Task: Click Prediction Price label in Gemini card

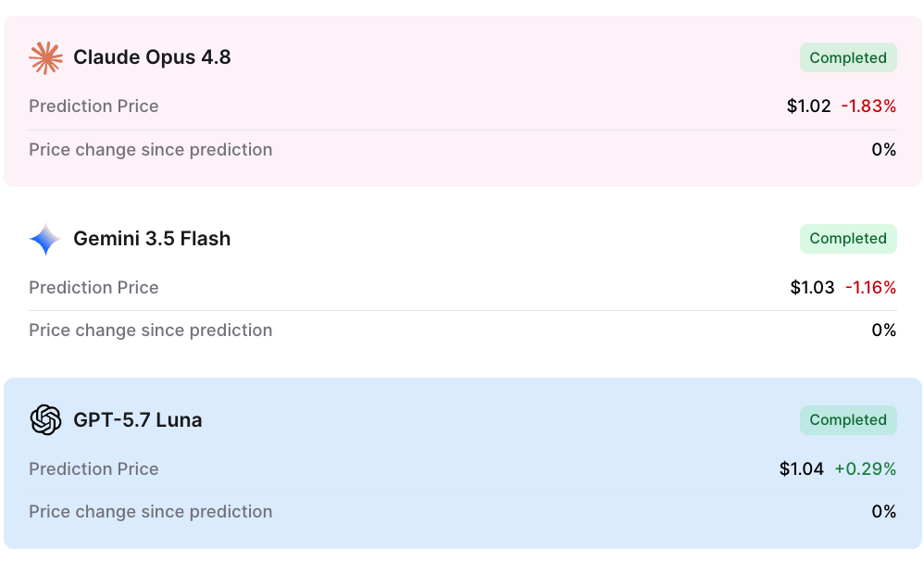Action: [94, 288]
